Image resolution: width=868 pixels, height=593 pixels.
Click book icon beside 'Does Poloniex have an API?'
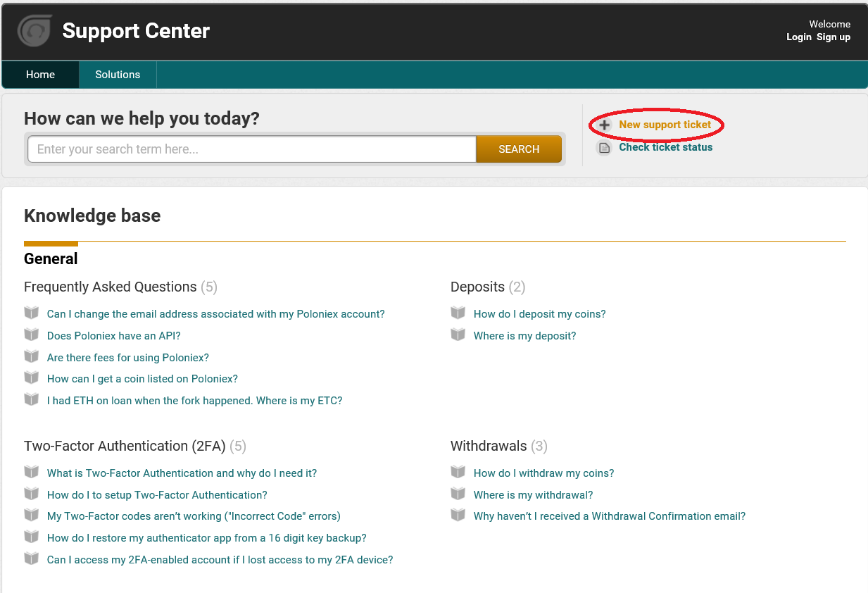[32, 335]
